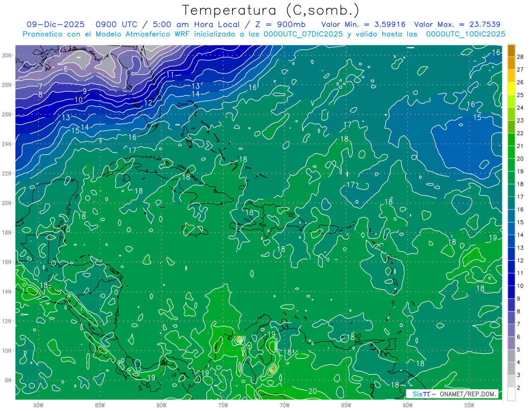Click the color scale label "24"

pos(520,108)
